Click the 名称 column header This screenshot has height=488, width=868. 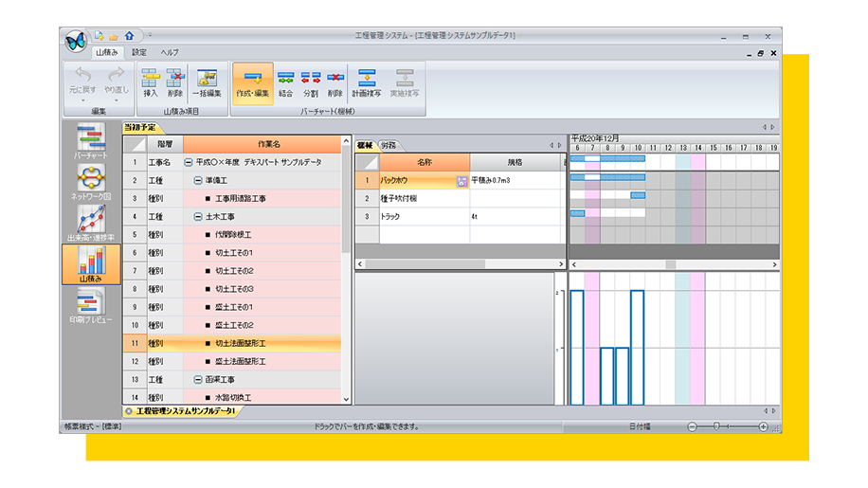pyautogui.click(x=425, y=163)
